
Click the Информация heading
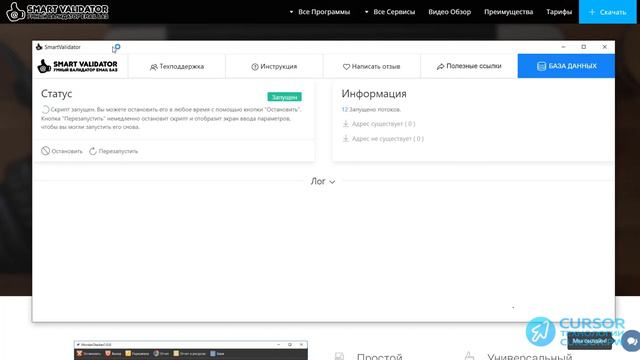[x=374, y=93]
